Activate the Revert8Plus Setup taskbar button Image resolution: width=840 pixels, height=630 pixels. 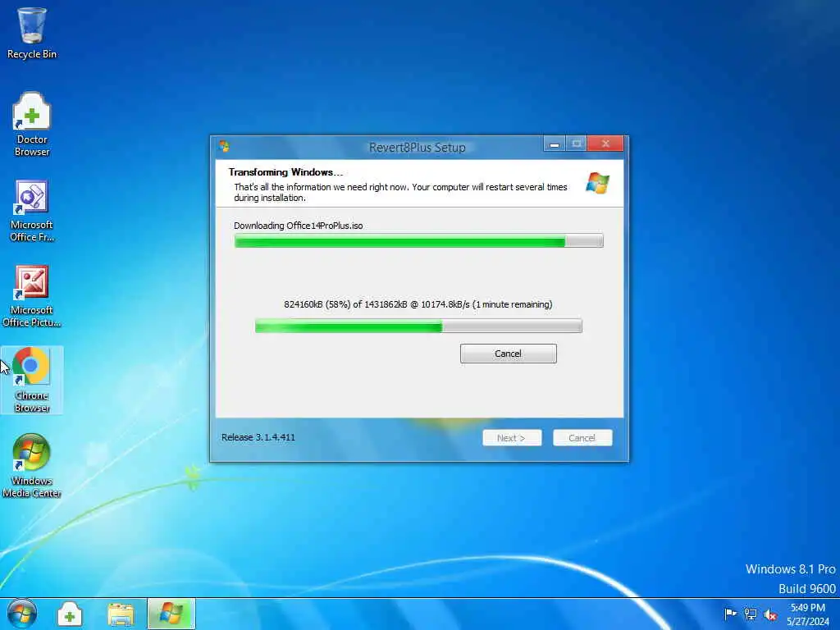(171, 614)
